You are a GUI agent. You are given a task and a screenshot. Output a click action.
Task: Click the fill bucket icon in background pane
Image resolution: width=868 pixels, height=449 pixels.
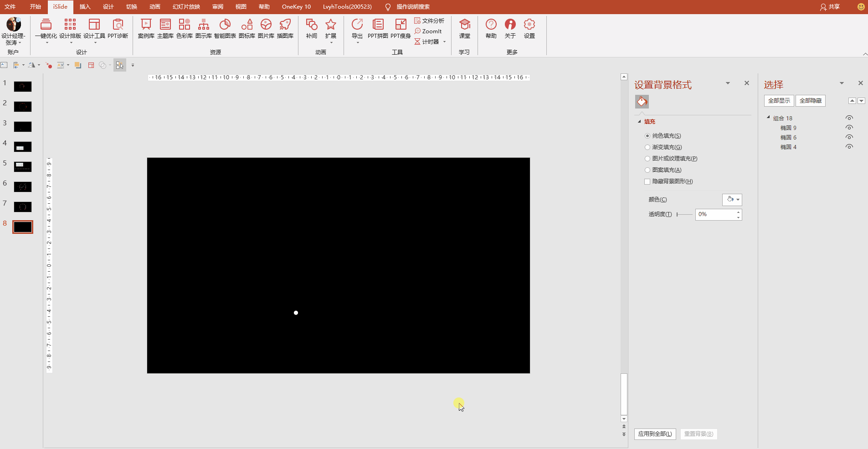click(642, 102)
